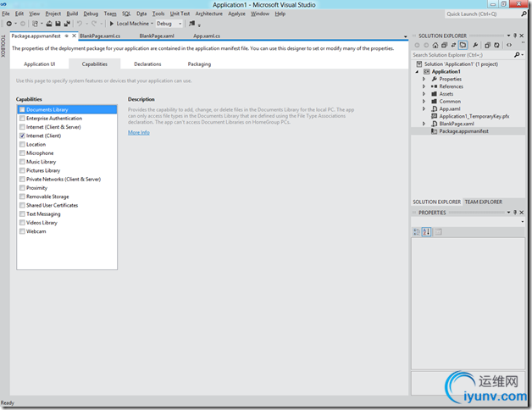Click Sync with Active Document icon
The width and height of the screenshot is (532, 410).
point(453,45)
